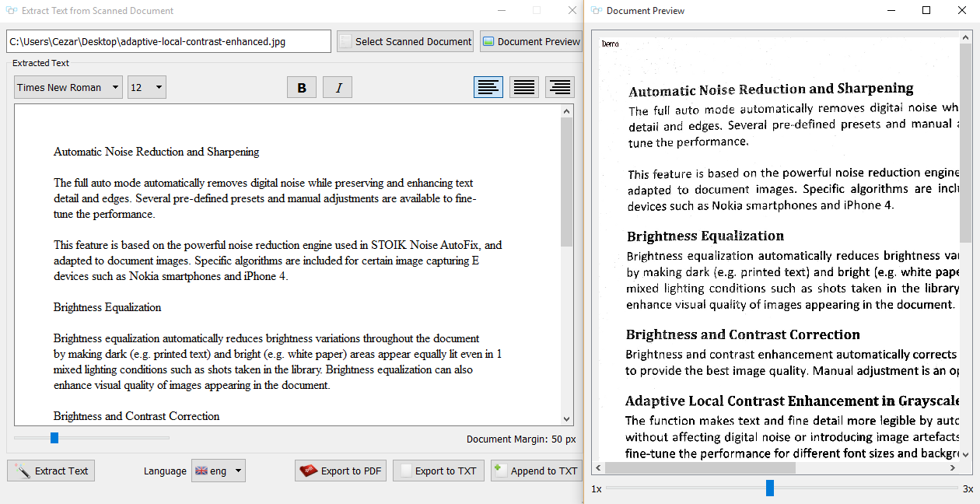Click the preview horizontal scrollbar thumb
Image resolution: width=980 pixels, height=504 pixels.
pos(700,468)
